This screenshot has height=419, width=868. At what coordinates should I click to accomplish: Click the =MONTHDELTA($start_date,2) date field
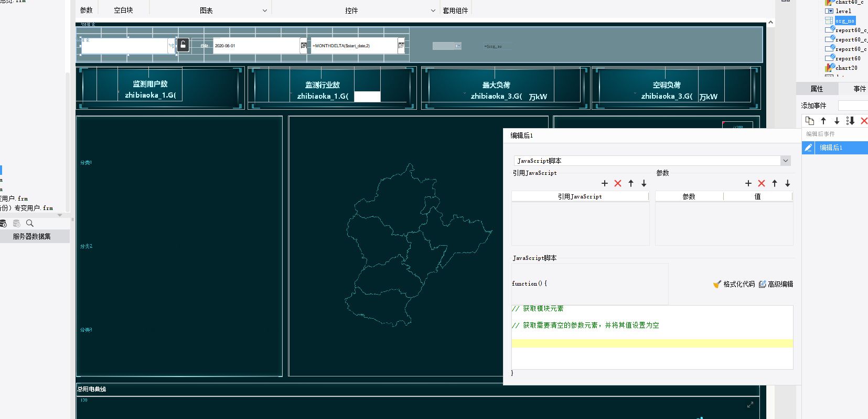click(x=354, y=46)
